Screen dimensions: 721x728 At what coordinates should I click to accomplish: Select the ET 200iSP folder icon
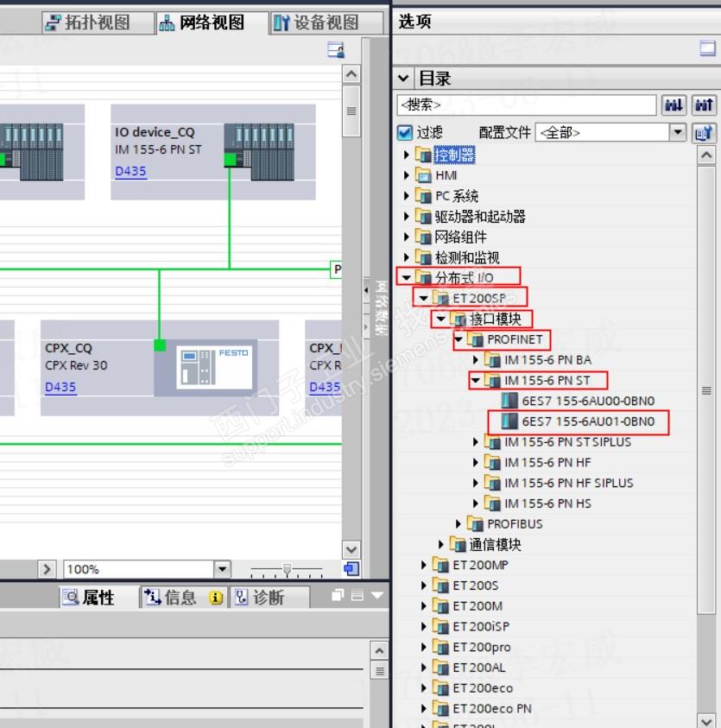click(440, 626)
